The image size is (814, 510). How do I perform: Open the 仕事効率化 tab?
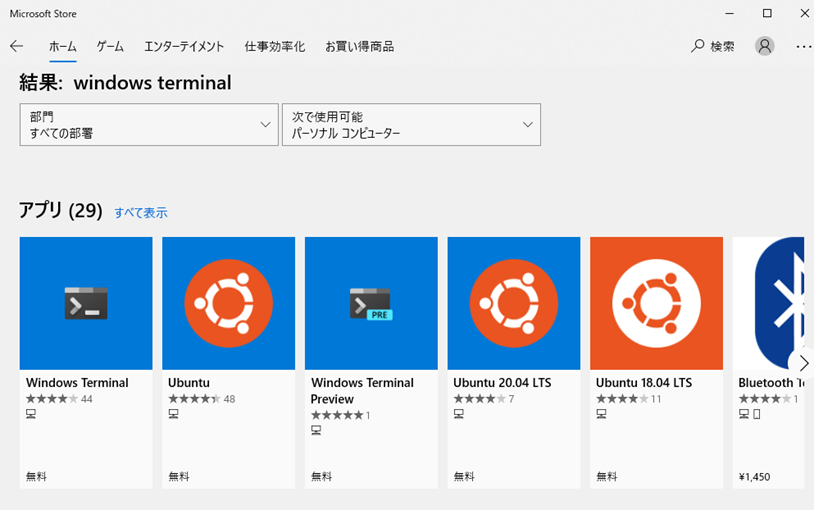(275, 47)
